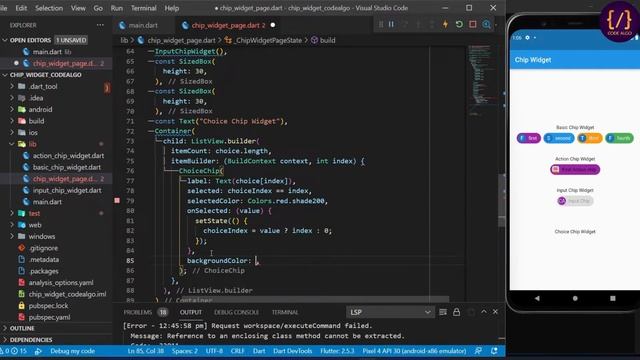The width and height of the screenshot is (640, 360).
Task: Open the Terminal menu
Action: click(x=143, y=8)
